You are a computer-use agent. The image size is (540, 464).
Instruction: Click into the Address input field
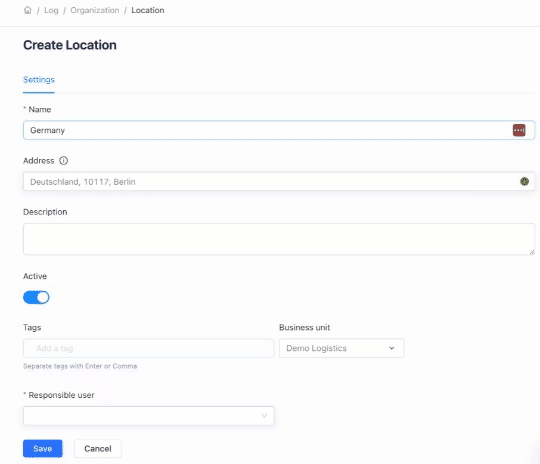[x=279, y=182]
